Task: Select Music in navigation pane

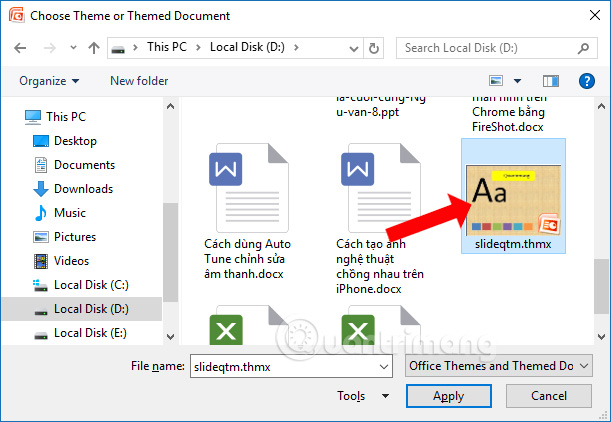Action: [x=70, y=213]
